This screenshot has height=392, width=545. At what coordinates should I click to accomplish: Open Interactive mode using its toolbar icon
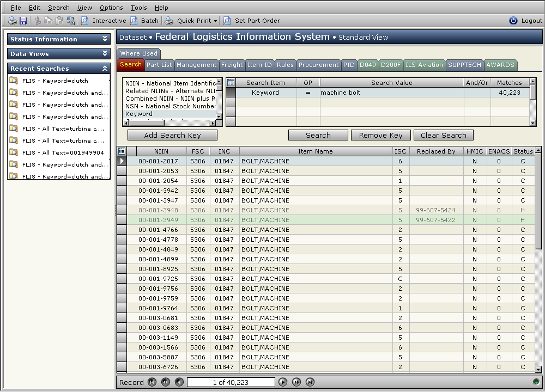click(x=84, y=20)
